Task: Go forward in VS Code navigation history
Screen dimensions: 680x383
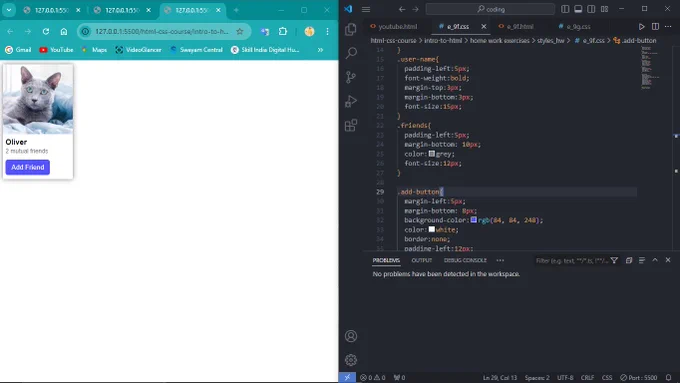Action: coord(415,9)
